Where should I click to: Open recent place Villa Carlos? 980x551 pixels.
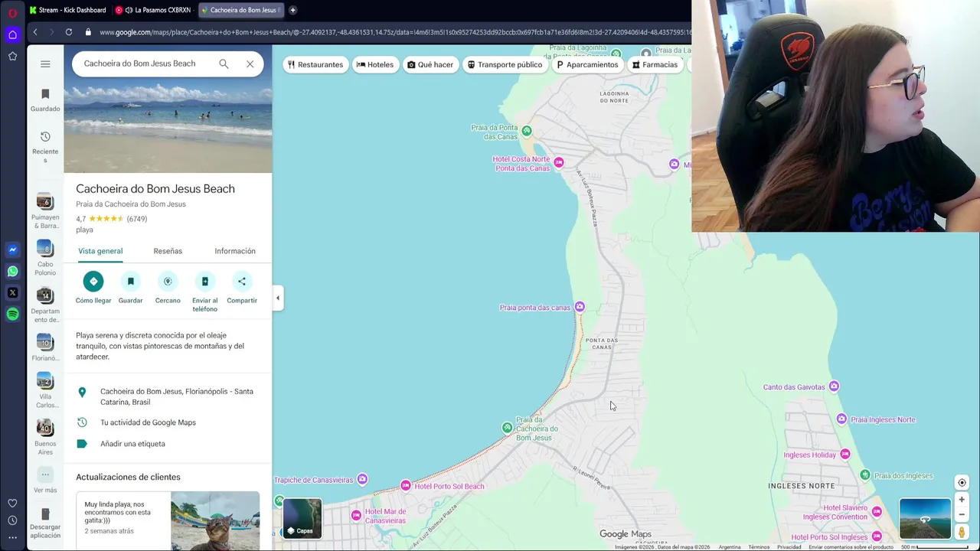pyautogui.click(x=45, y=391)
